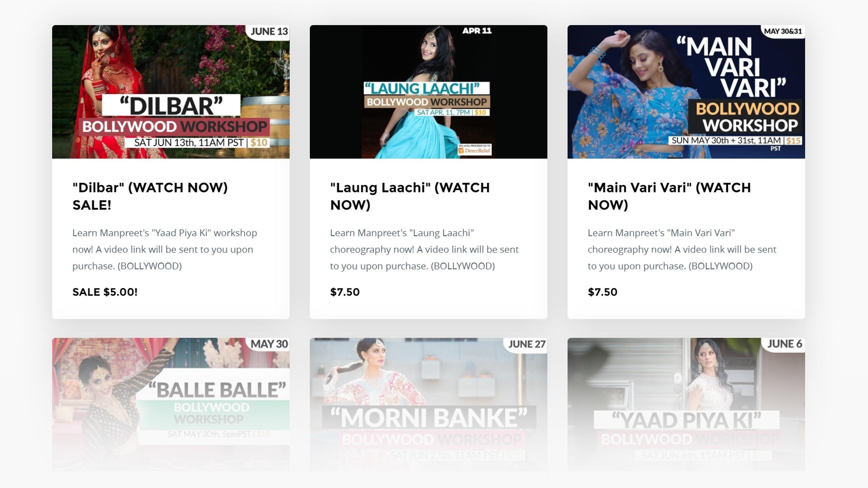Click the APR 11 date badge

click(477, 31)
